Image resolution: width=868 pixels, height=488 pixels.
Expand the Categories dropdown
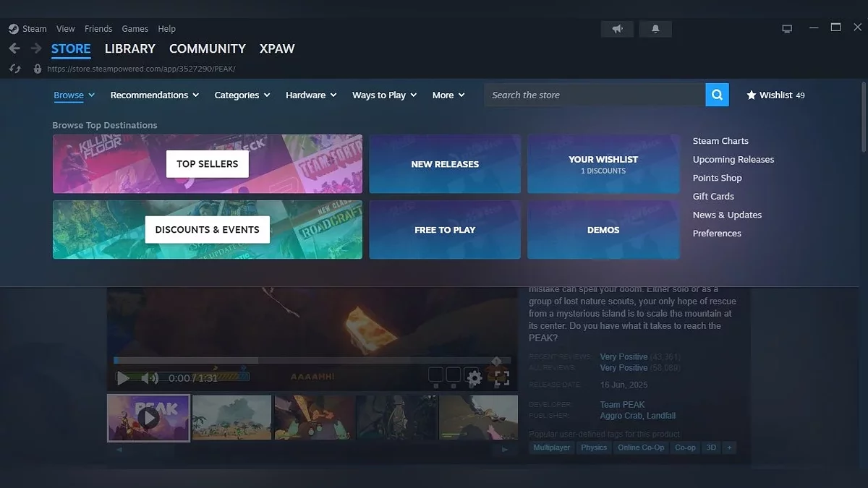(x=242, y=95)
